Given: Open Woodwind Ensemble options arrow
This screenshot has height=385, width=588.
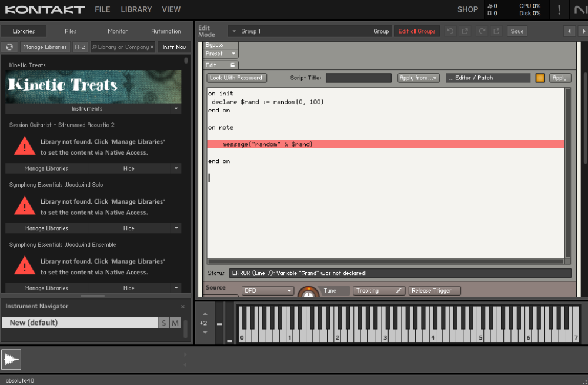Looking at the screenshot, I should point(176,288).
